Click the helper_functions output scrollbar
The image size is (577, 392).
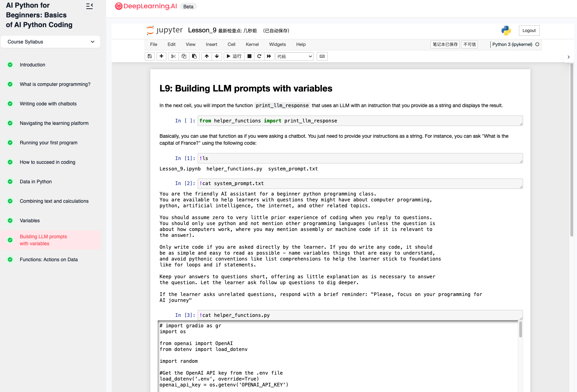coord(520,330)
